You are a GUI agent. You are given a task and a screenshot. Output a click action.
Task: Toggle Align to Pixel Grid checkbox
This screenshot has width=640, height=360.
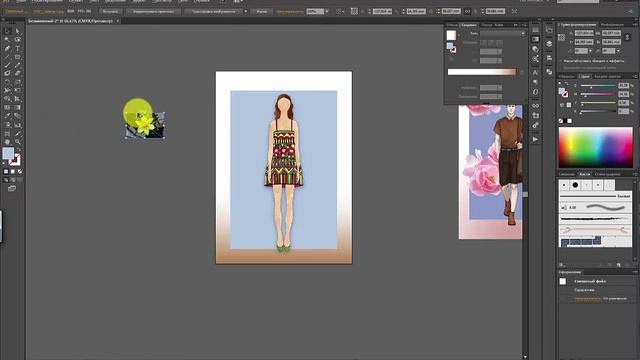tap(562, 68)
